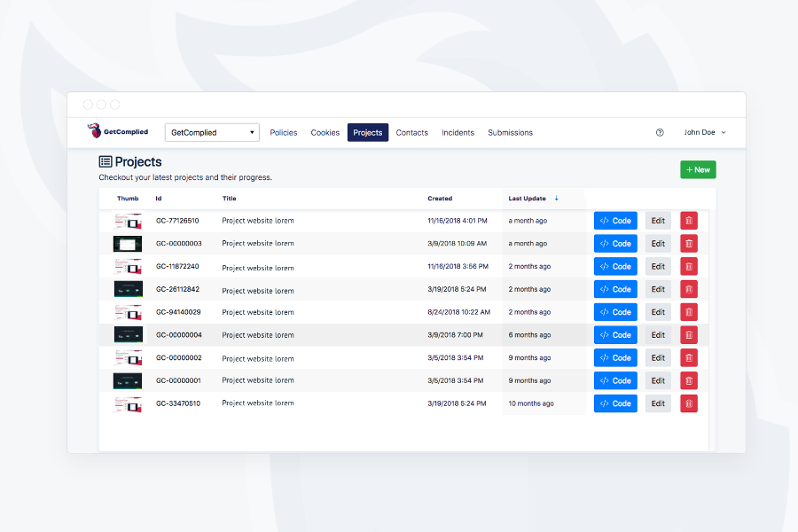Viewport: 798px width, 532px height.
Task: Open the thumbnail of project GC-00000001
Action: [x=128, y=379]
